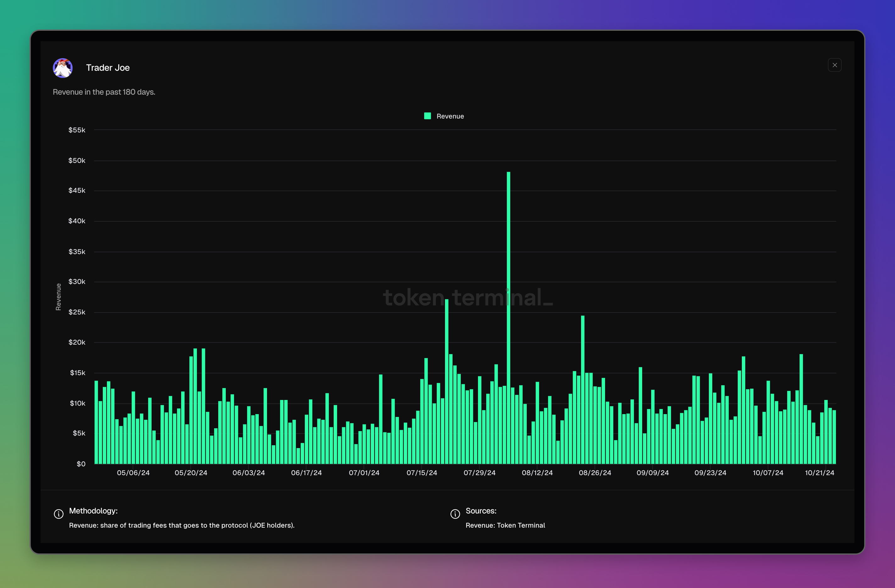Click the Methodology info icon
Viewport: 895px width, 588px height.
pos(59,514)
